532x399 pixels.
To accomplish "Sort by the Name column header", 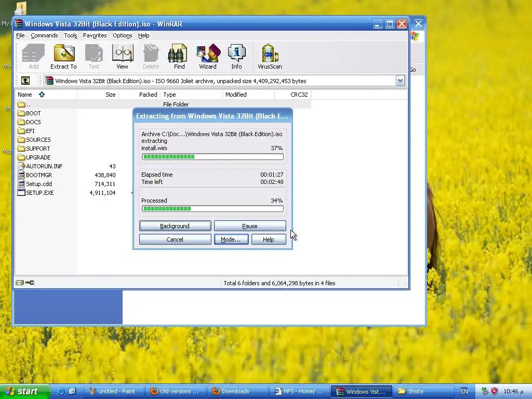I will pyautogui.click(x=46, y=95).
